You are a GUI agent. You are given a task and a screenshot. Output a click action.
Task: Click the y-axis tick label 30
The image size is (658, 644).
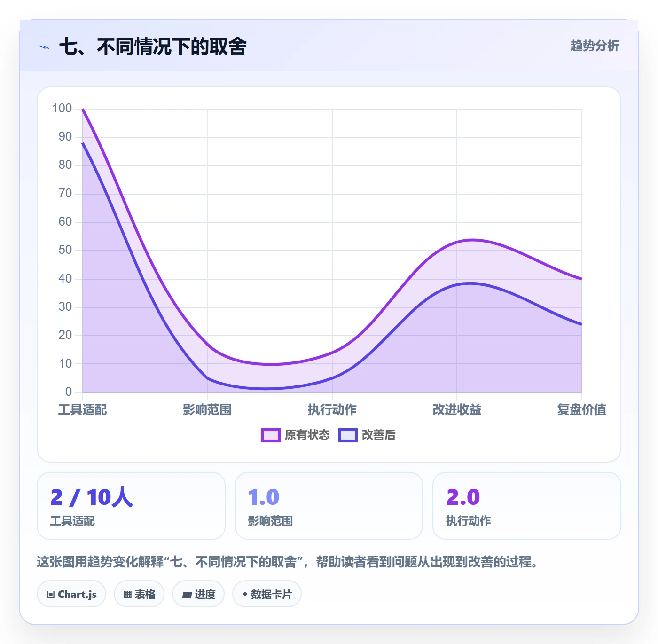65,307
